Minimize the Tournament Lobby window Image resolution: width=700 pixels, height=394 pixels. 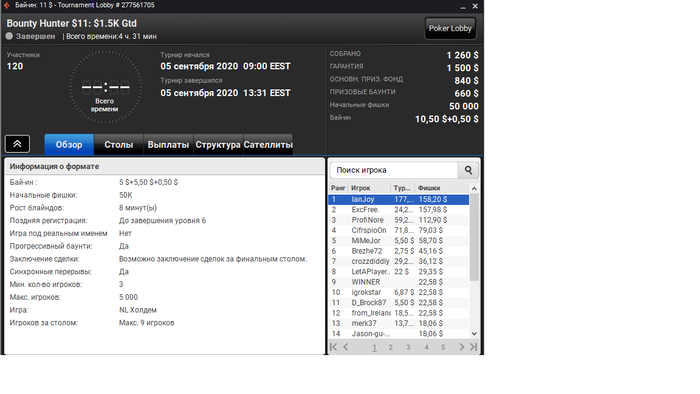point(463,6)
